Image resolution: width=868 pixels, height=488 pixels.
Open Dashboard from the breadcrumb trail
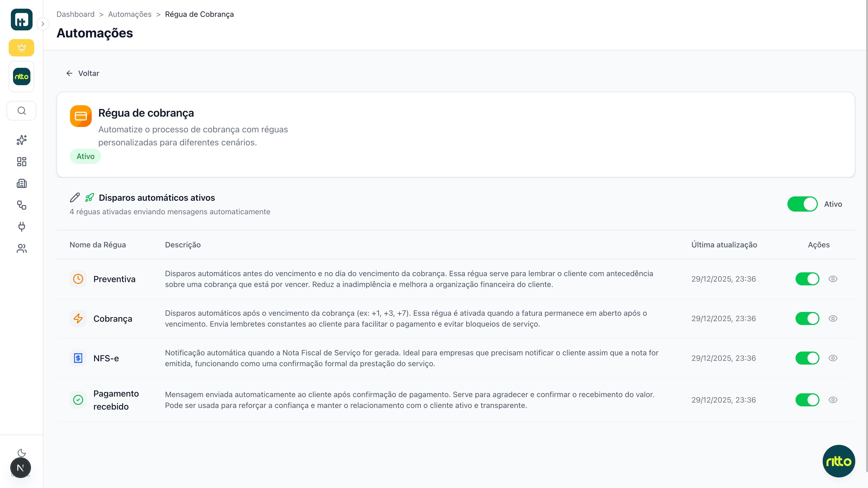pyautogui.click(x=75, y=14)
